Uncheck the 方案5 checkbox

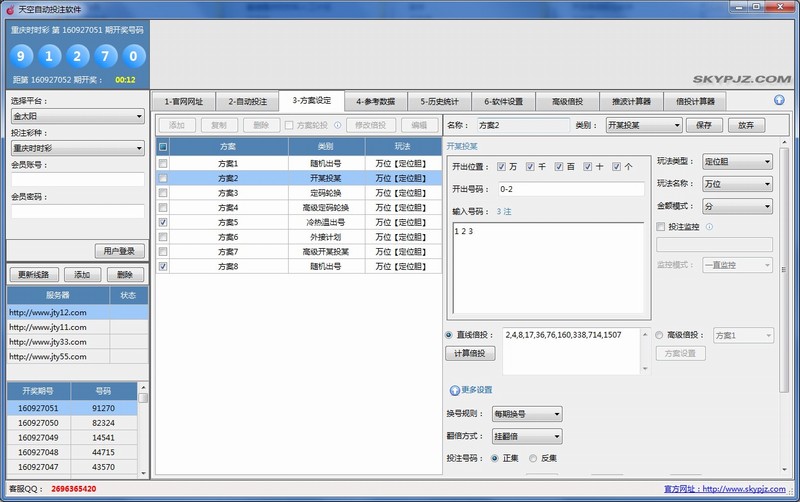(163, 222)
